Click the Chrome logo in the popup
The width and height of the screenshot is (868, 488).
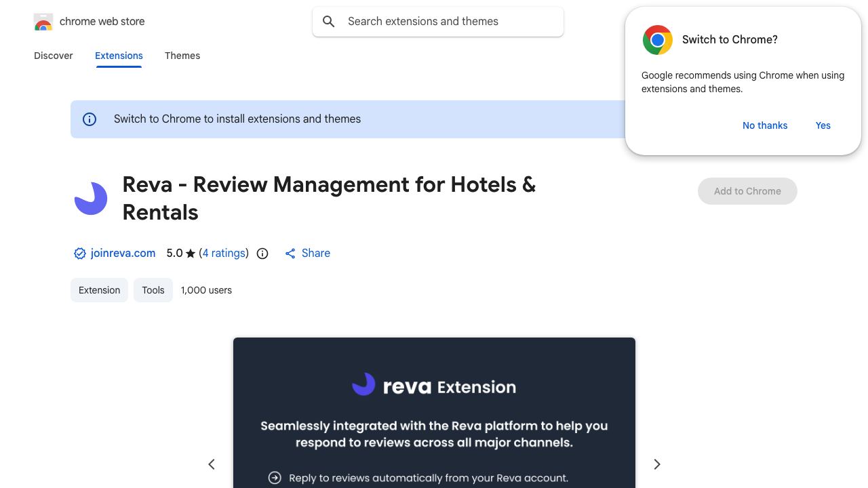click(x=658, y=40)
